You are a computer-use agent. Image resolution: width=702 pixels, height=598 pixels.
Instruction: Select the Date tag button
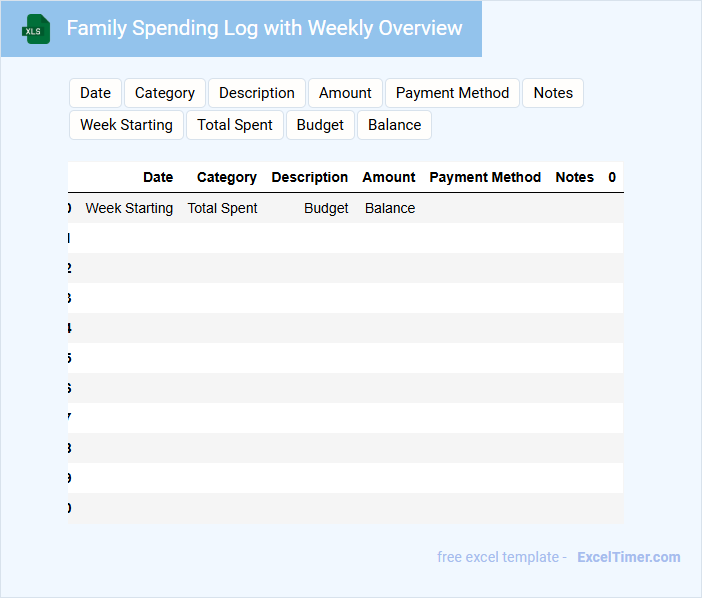95,93
